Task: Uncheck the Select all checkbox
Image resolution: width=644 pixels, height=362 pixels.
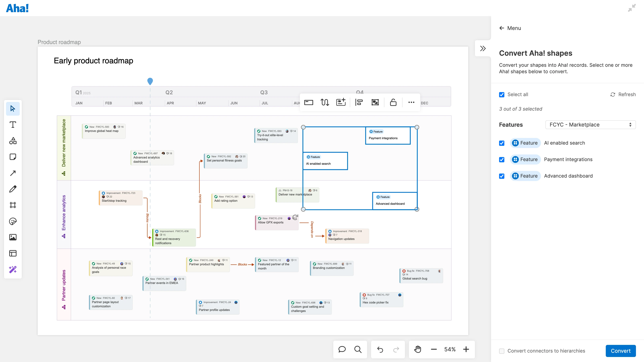Action: tap(502, 95)
